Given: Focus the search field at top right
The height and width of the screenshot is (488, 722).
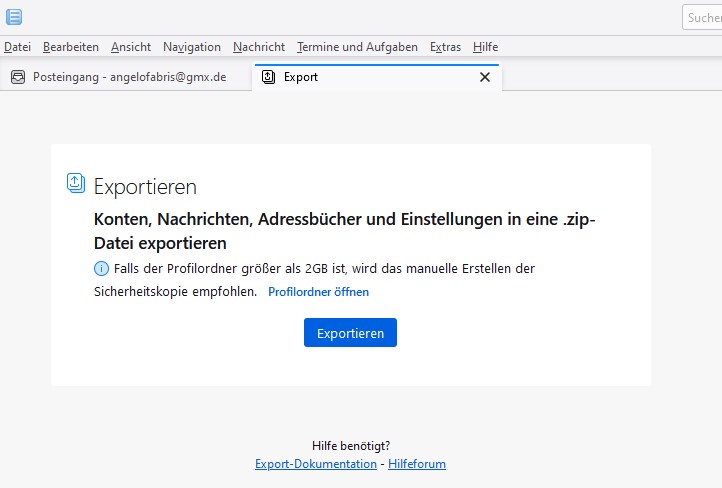Looking at the screenshot, I should point(702,17).
